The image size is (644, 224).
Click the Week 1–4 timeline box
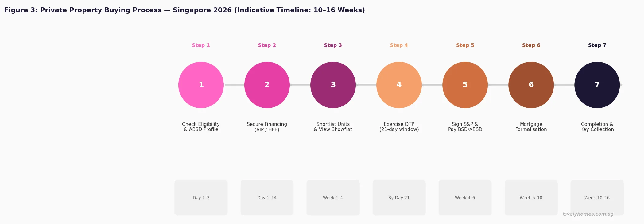[333, 198]
